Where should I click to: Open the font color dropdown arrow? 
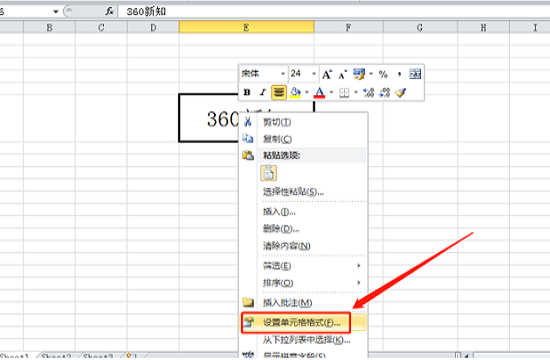331,92
